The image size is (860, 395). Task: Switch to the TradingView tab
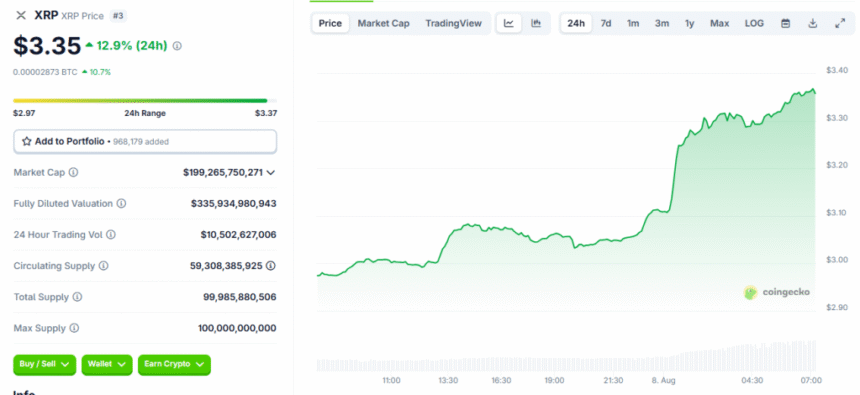pos(454,24)
